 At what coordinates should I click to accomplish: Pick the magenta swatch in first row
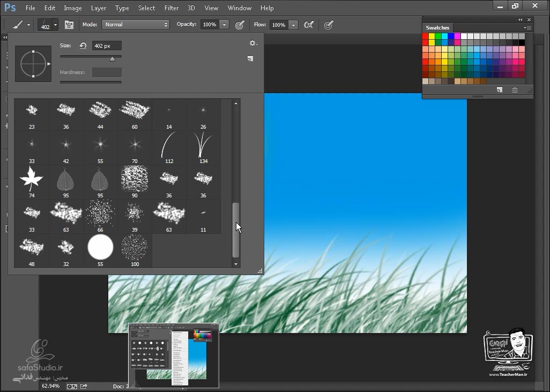click(457, 36)
